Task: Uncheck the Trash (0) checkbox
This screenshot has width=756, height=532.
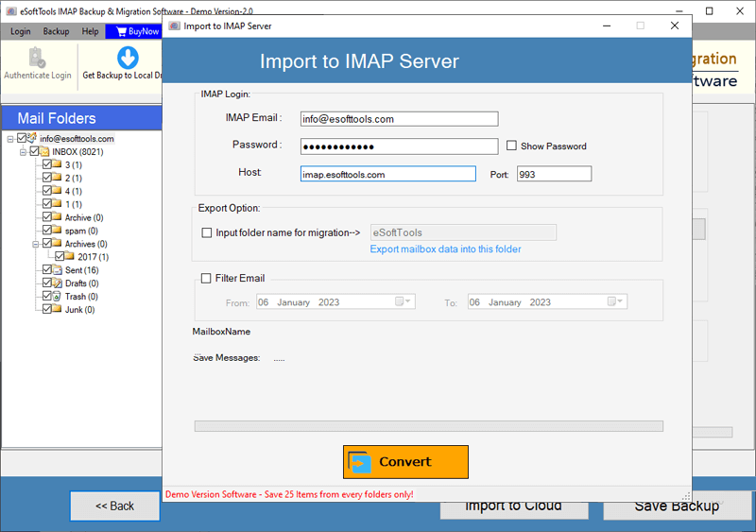Action: point(46,296)
